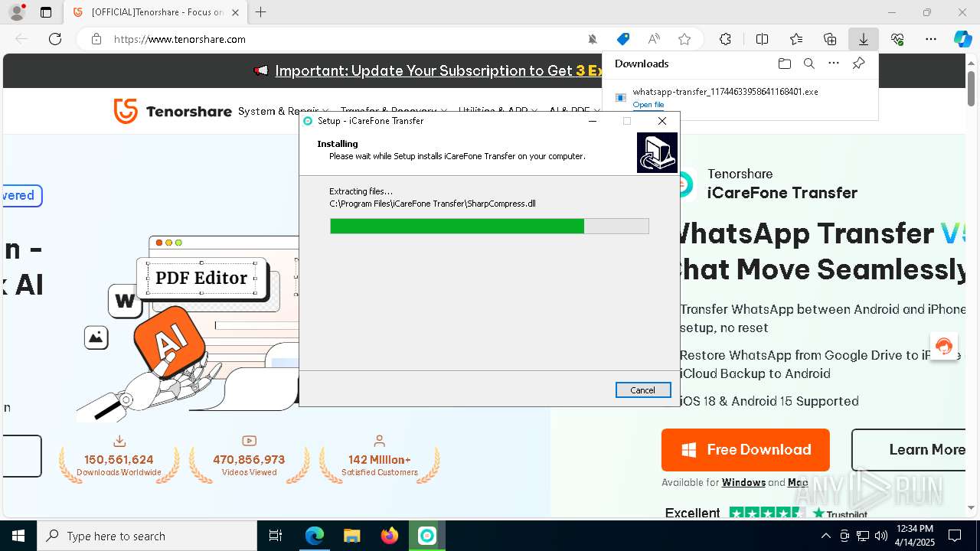
Task: Pin the Downloads panel
Action: coord(858,64)
